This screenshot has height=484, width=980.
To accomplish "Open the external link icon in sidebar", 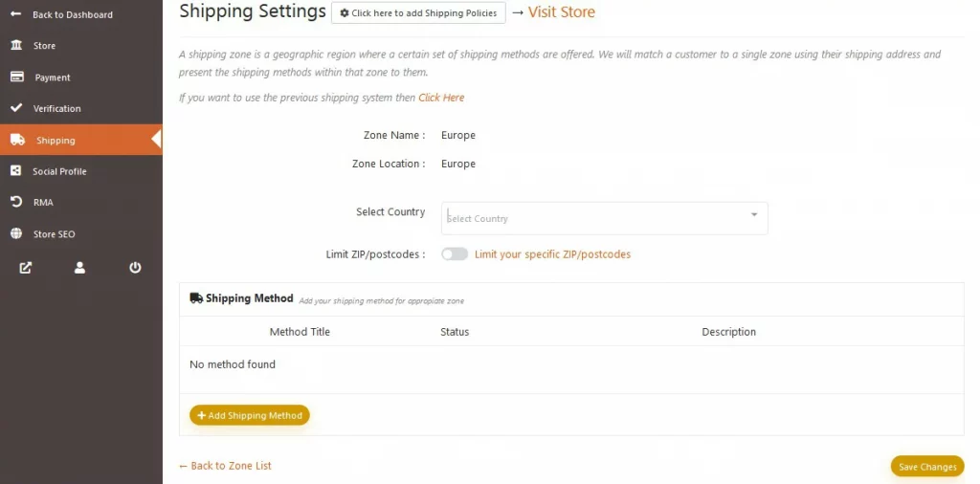I will pos(26,267).
